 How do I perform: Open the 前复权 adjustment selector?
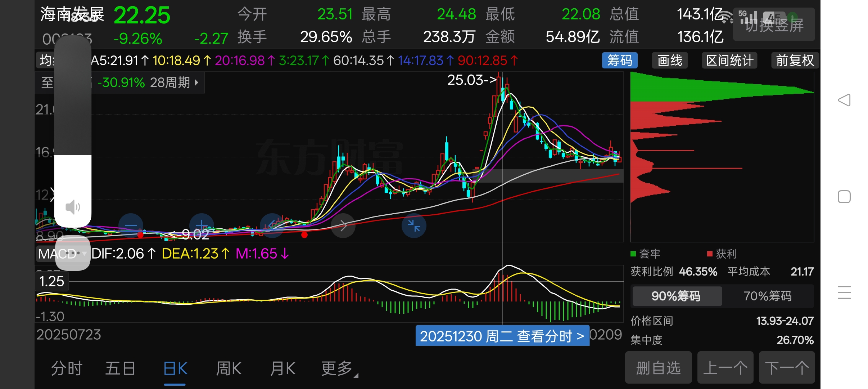click(795, 60)
